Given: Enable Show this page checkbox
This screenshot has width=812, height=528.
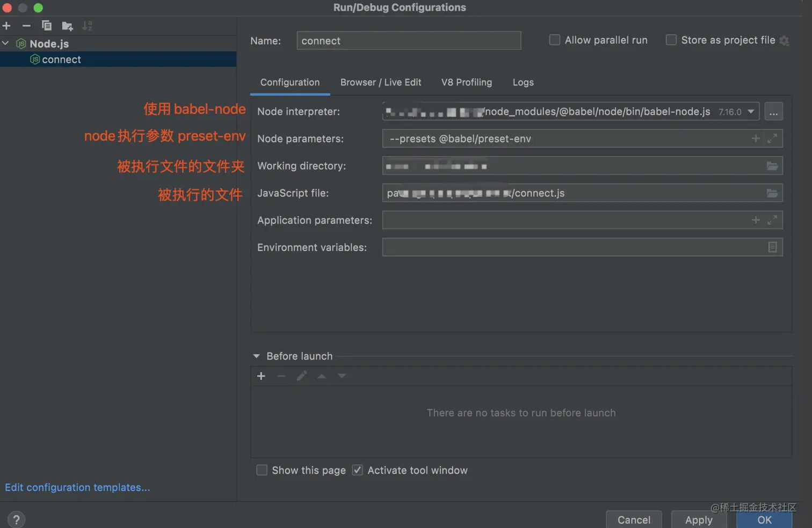Looking at the screenshot, I should point(262,471).
